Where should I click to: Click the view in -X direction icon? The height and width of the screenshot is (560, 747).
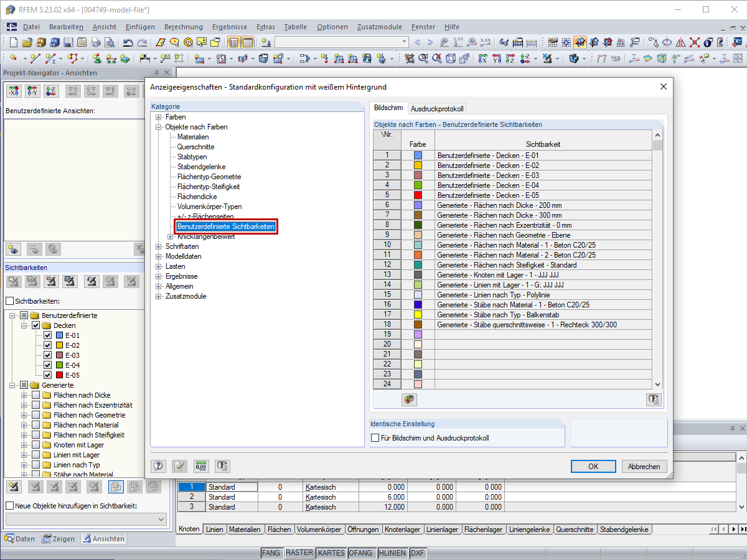pos(14,91)
